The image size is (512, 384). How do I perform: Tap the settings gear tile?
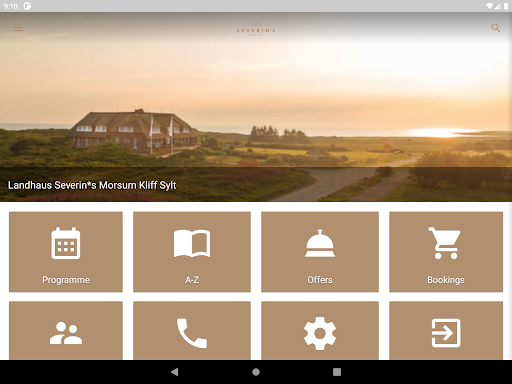click(320, 330)
